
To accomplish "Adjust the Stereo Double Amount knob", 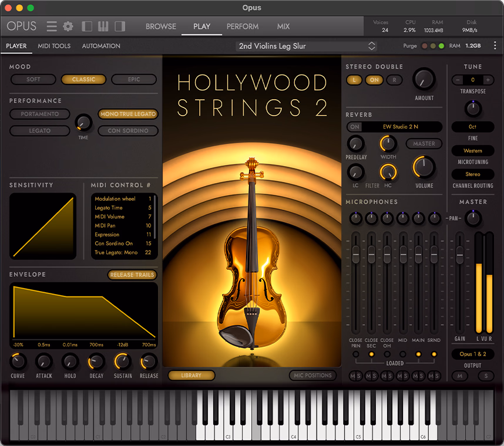I will pyautogui.click(x=424, y=79).
